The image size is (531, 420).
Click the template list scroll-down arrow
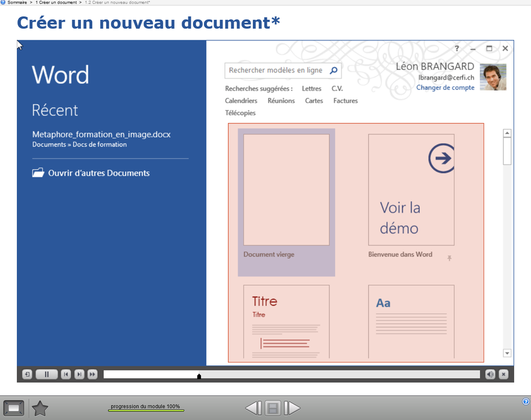pos(507,354)
